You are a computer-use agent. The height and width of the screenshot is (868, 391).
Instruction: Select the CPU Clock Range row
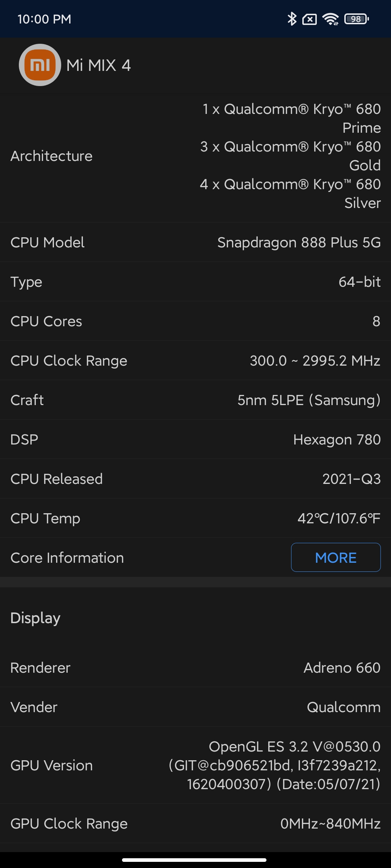coord(195,361)
